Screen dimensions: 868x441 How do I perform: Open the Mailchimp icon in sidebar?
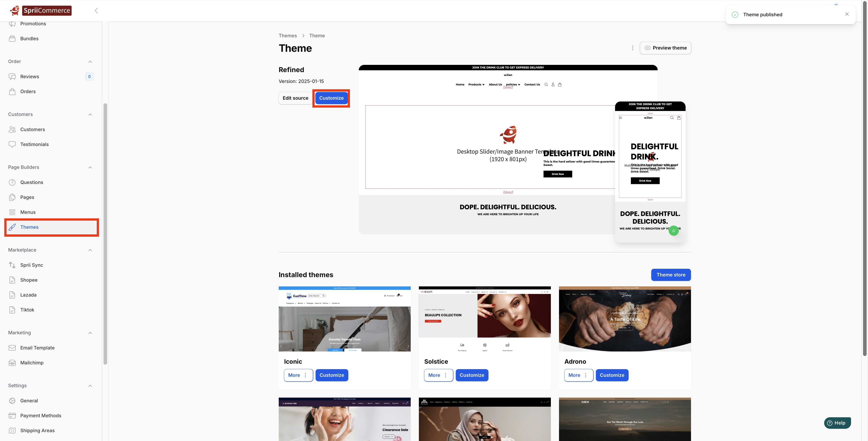12,363
